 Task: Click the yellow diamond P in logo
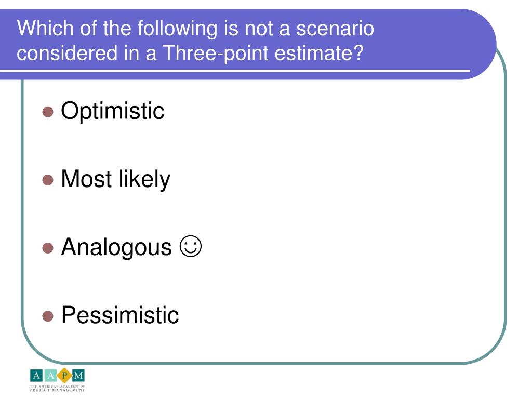(x=64, y=375)
